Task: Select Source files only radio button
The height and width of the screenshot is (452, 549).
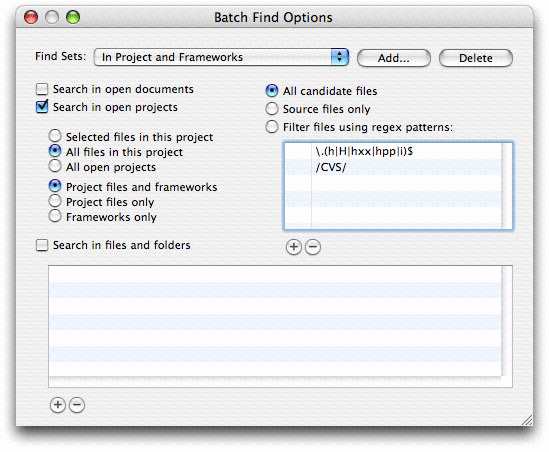Action: 272,109
